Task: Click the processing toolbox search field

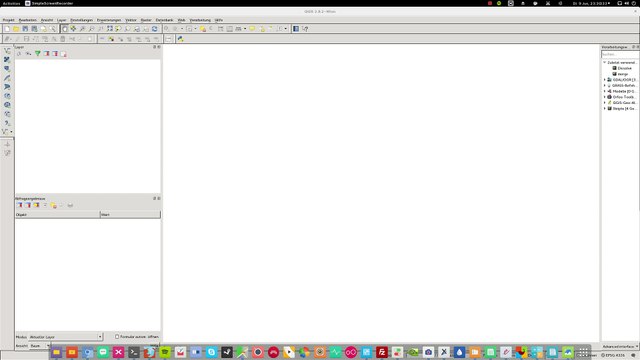Action: [620, 54]
